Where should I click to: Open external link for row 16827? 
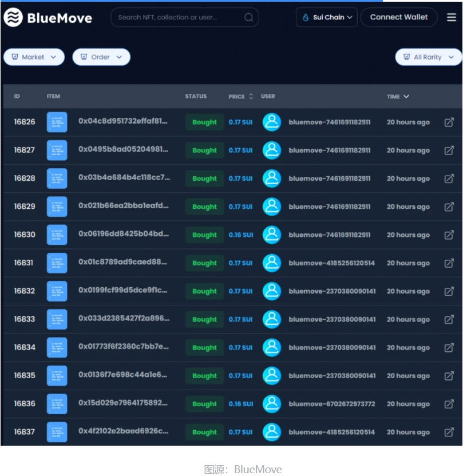pyautogui.click(x=449, y=150)
